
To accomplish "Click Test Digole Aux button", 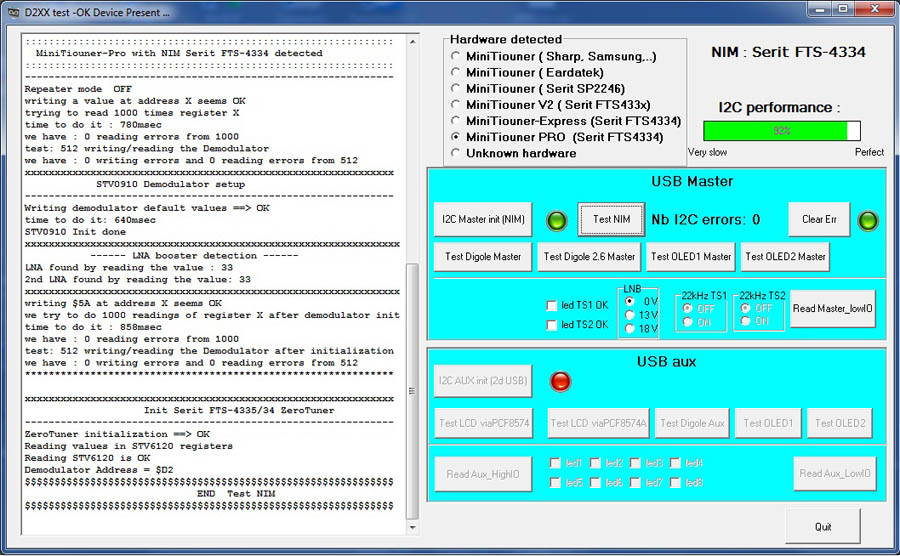I will (692, 423).
